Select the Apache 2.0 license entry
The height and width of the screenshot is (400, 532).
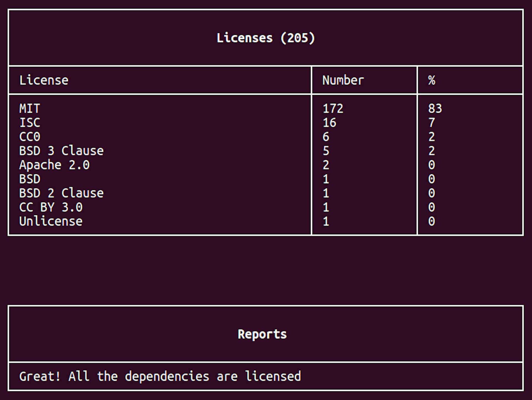tap(54, 165)
